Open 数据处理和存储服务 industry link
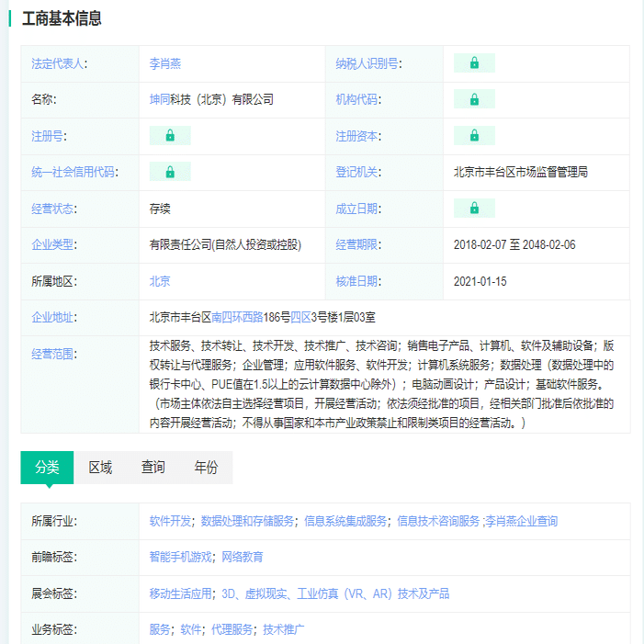This screenshot has width=644, height=644. tap(247, 521)
